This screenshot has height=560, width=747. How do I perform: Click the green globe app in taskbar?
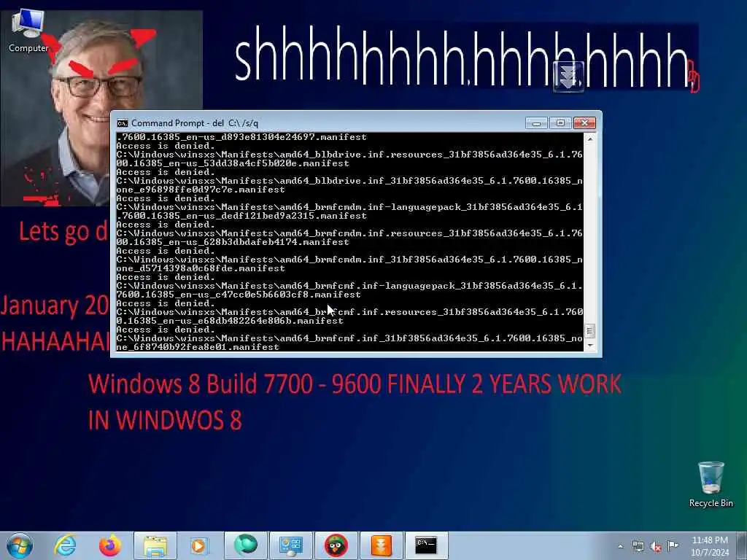pos(245,545)
